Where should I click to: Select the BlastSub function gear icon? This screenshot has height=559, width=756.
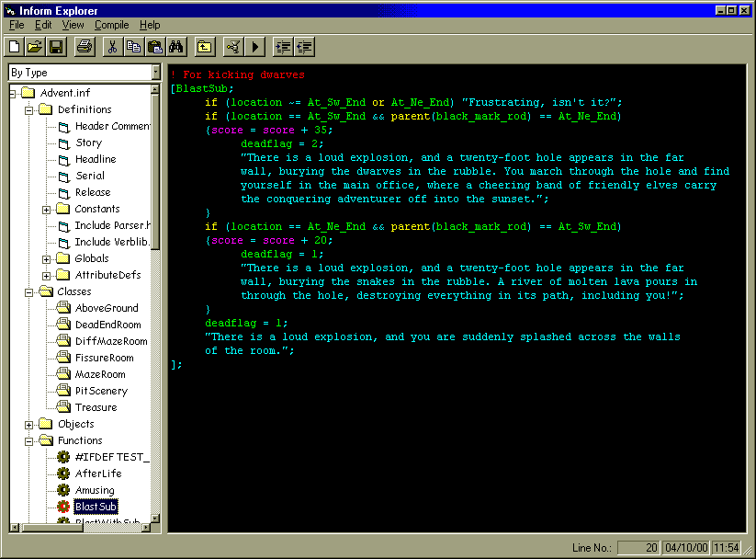click(x=63, y=507)
